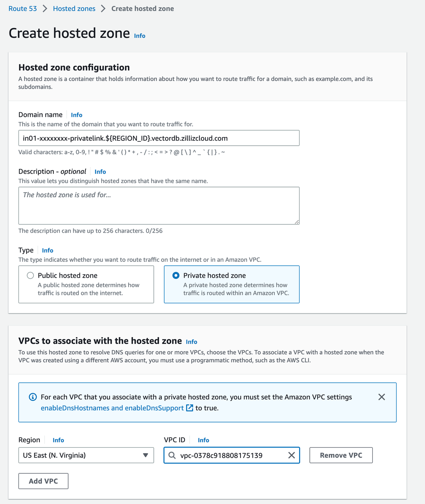Click the breadcrumb chevron after Route 53
Screen dimensions: 425x504
pyautogui.click(x=45, y=9)
